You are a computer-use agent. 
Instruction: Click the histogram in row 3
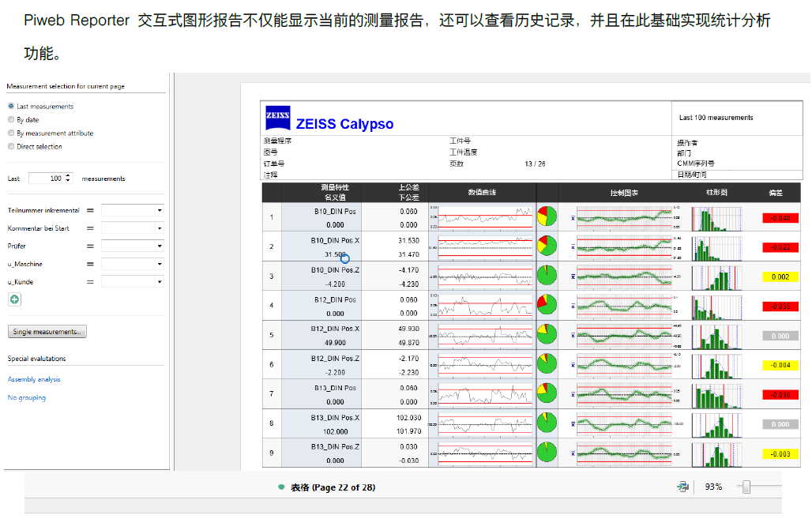pos(716,276)
